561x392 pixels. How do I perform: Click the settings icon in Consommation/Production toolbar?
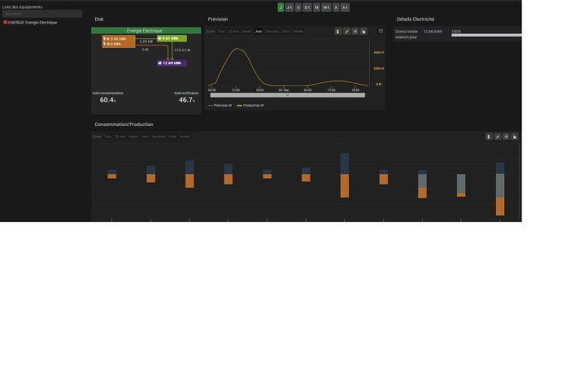[x=506, y=137]
